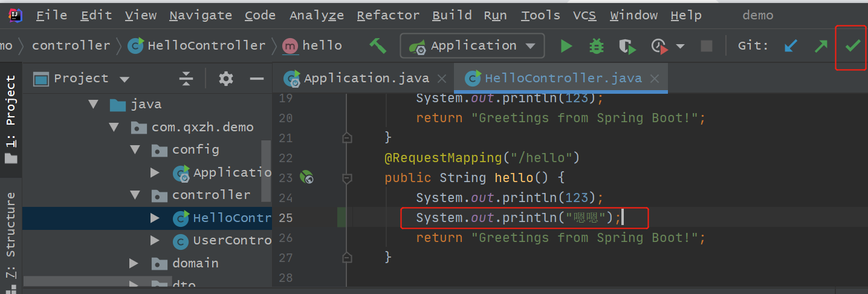This screenshot has width=868, height=294.
Task: Click the collapse all icon in Project panel
Action: 186,79
